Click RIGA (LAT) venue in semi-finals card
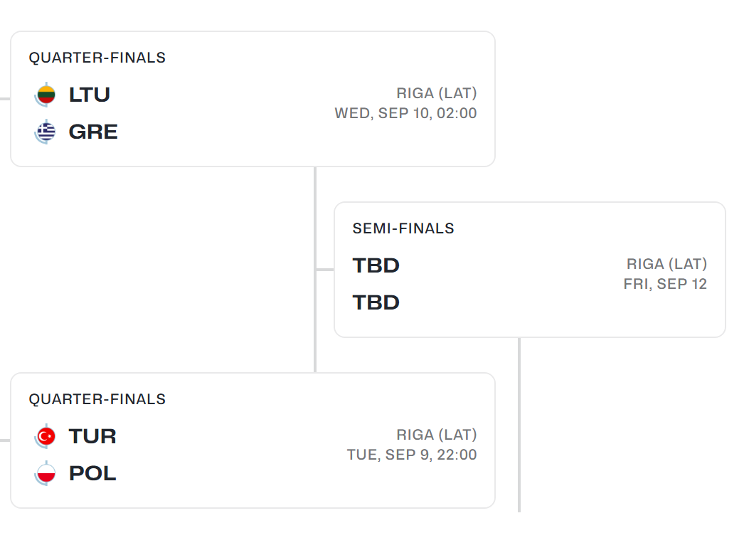Image resolution: width=749 pixels, height=560 pixels. pos(666,264)
